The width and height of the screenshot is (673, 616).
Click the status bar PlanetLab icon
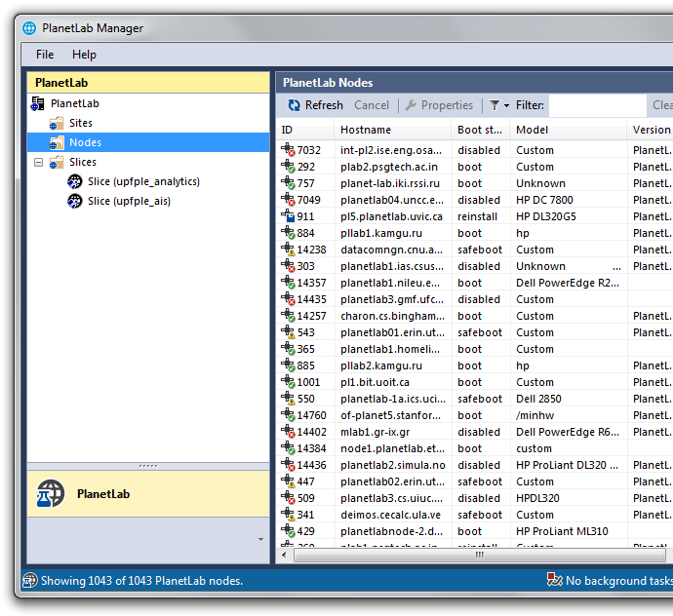(30, 580)
